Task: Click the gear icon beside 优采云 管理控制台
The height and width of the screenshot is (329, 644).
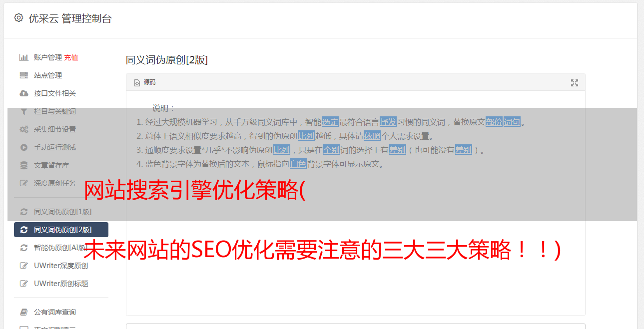Action: click(18, 18)
